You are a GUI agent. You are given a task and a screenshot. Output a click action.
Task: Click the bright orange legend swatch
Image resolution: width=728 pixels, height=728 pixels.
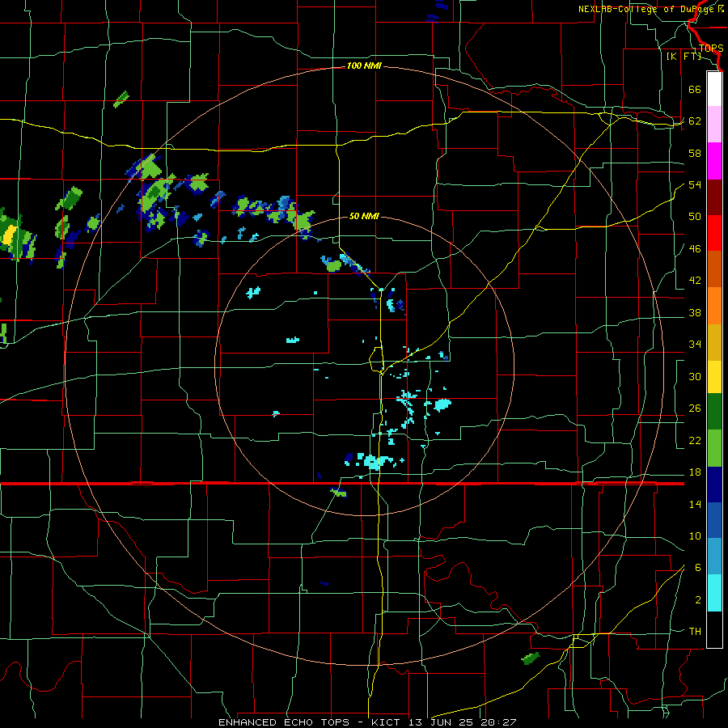click(714, 306)
